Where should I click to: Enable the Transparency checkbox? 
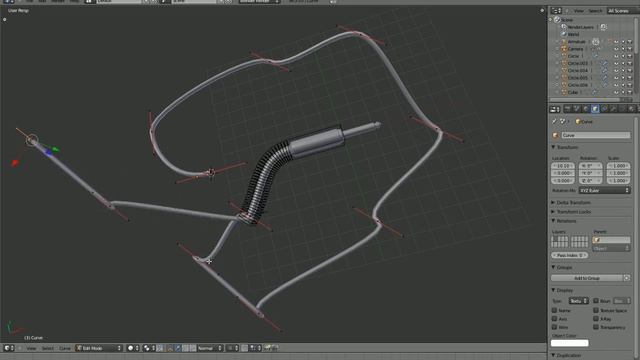tap(596, 327)
